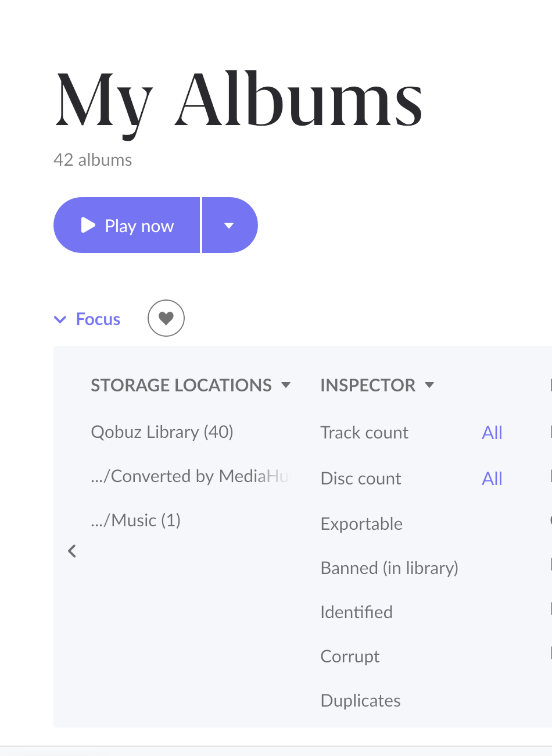Toggle the Duplicates filter

point(360,701)
